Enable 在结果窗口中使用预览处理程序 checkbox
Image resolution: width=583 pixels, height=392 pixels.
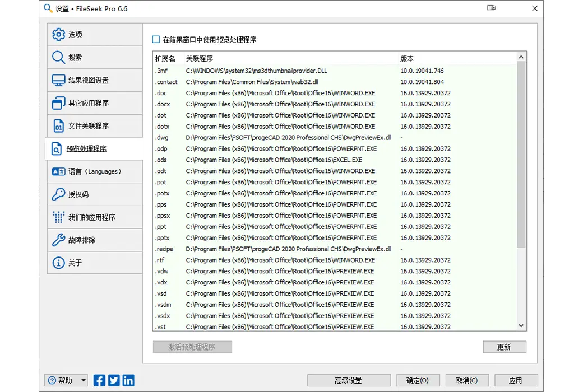pos(156,39)
